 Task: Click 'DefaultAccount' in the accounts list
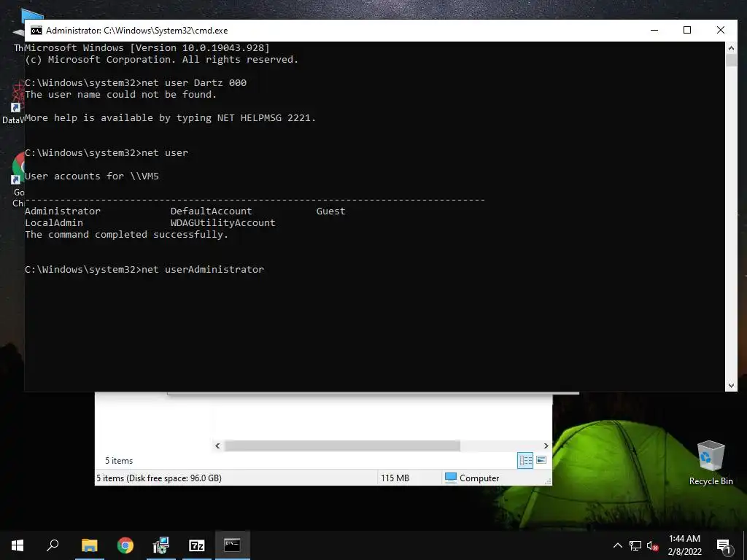(211, 211)
